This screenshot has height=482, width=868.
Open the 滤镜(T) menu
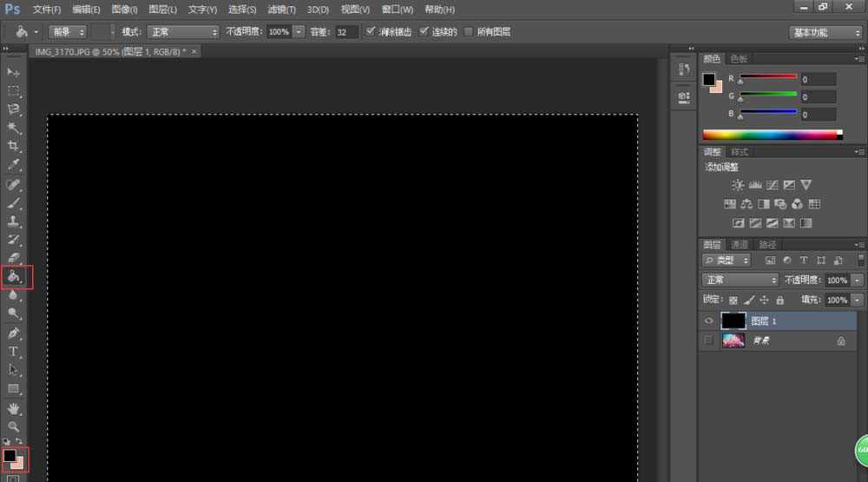click(x=281, y=10)
